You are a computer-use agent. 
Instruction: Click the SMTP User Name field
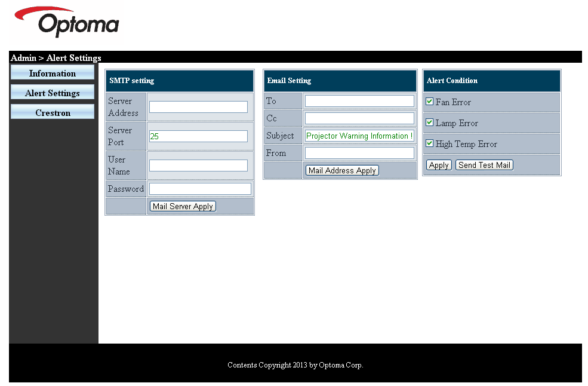[x=198, y=166]
